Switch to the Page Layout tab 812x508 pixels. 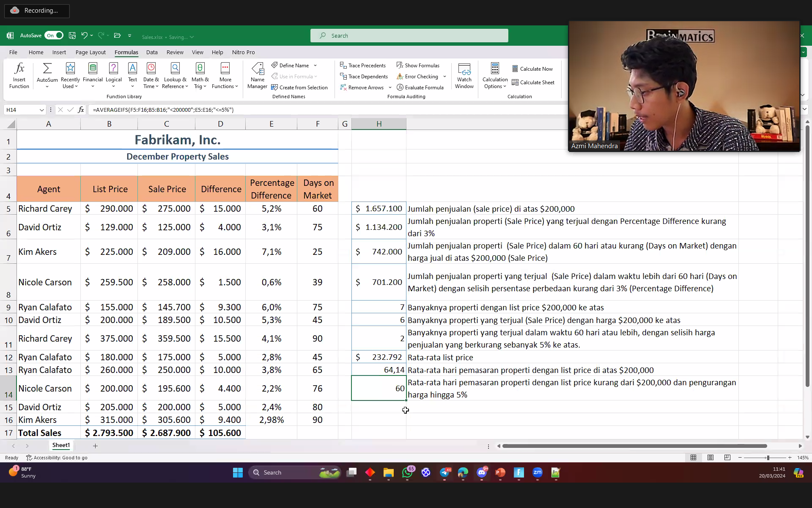tap(91, 52)
